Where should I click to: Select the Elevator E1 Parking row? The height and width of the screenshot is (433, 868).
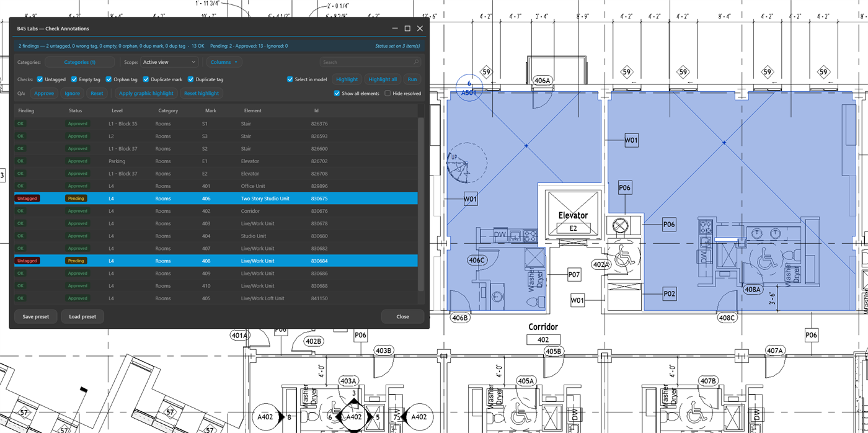click(x=216, y=161)
